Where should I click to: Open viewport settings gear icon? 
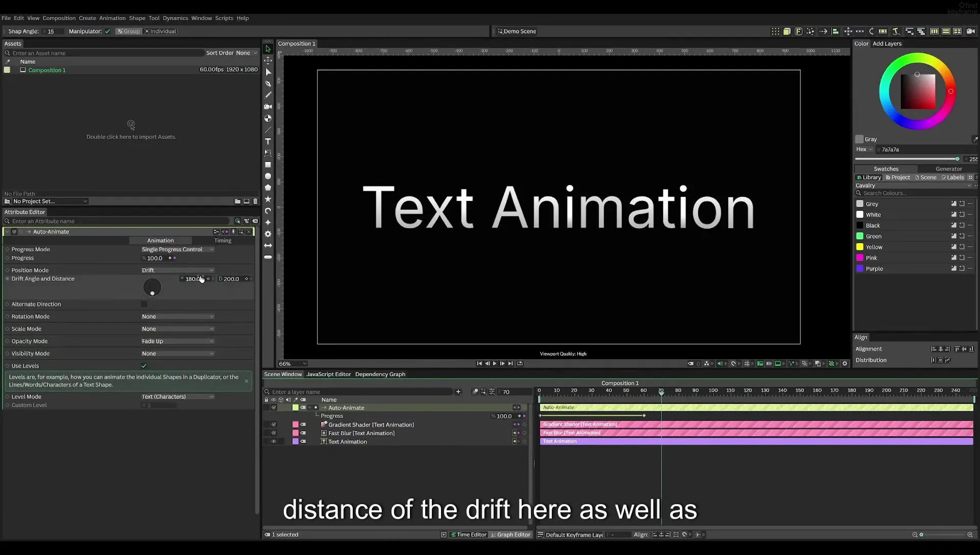click(x=845, y=364)
